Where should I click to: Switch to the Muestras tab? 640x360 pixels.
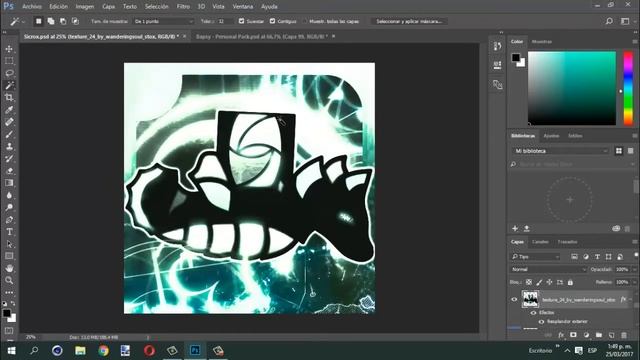(542, 42)
